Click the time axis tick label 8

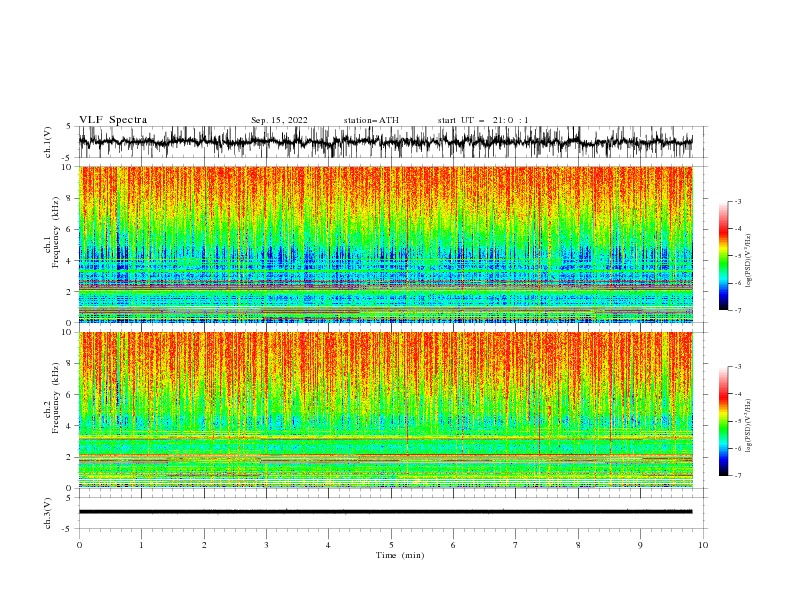tap(578, 545)
